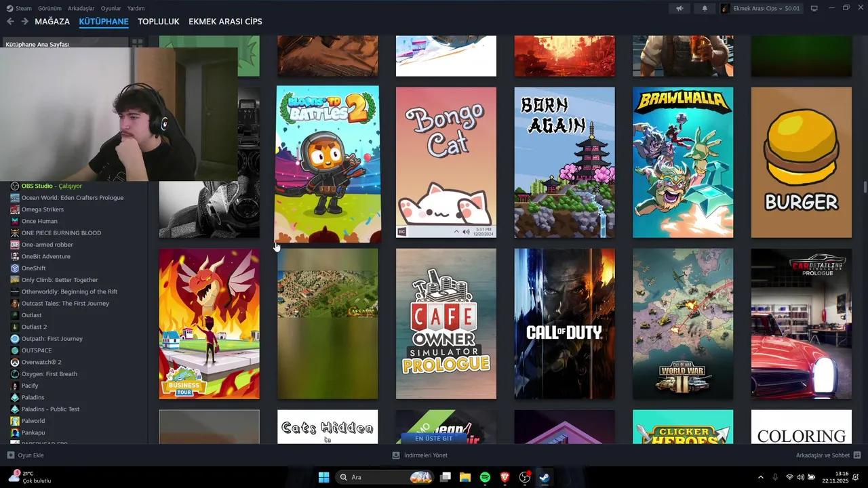This screenshot has height=488, width=868.
Task: Toggle the collections grid view icon
Action: [x=138, y=43]
